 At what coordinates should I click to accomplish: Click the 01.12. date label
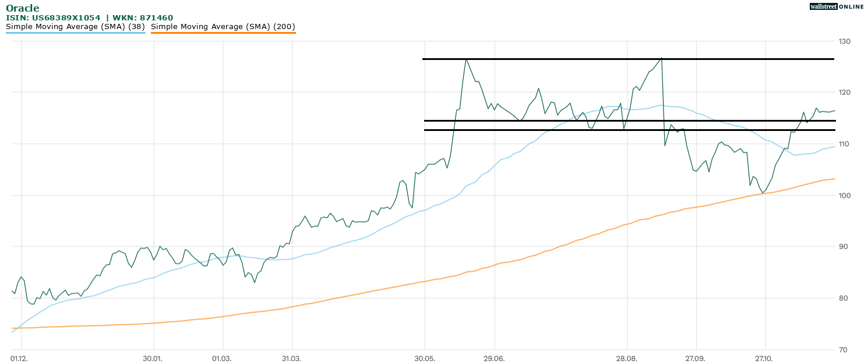point(19,359)
